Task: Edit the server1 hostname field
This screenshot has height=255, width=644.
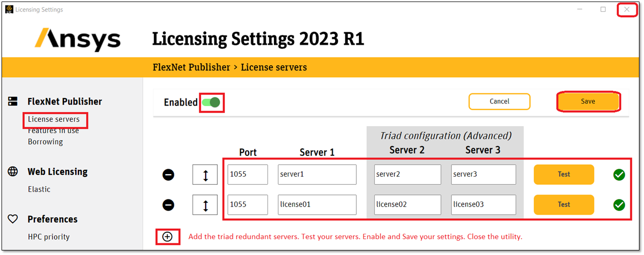Action: (x=317, y=175)
